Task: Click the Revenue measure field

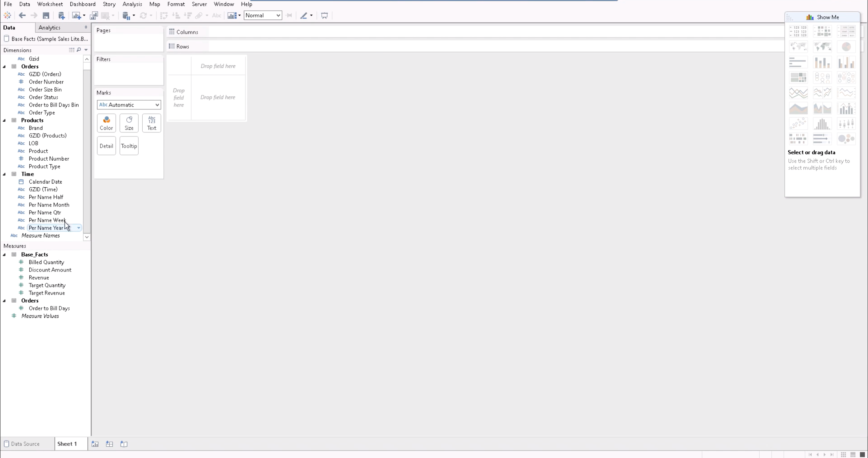Action: (39, 278)
